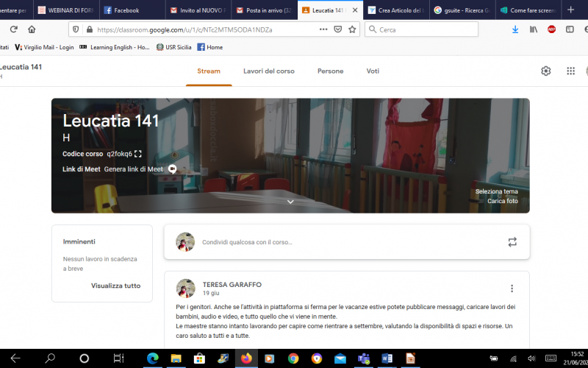Launch Google Chrome from the taskbar
The height and width of the screenshot is (368, 588).
tap(293, 358)
